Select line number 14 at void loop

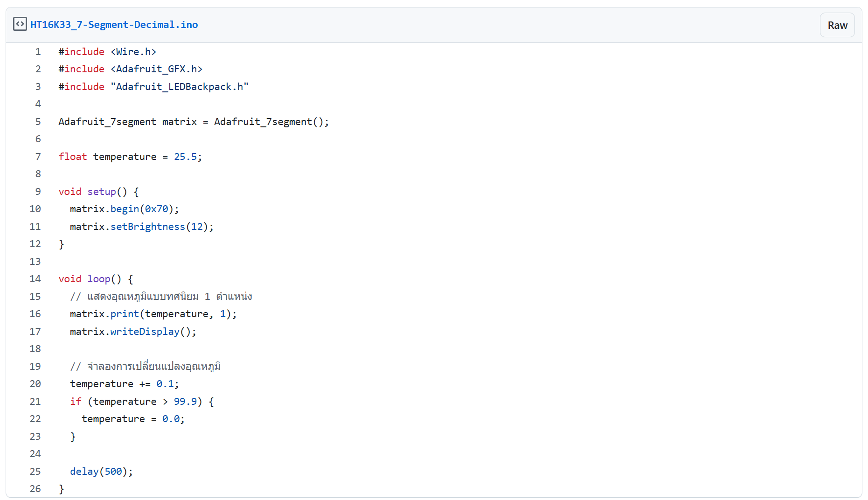(35, 279)
